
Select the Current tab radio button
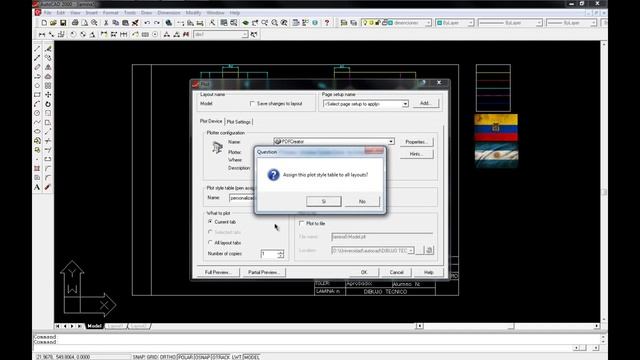coord(210,222)
